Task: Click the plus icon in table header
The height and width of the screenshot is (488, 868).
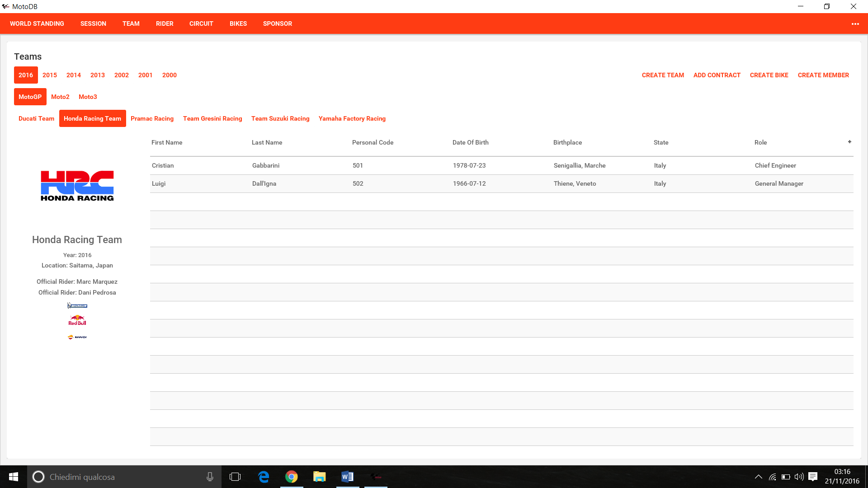Action: (x=849, y=142)
